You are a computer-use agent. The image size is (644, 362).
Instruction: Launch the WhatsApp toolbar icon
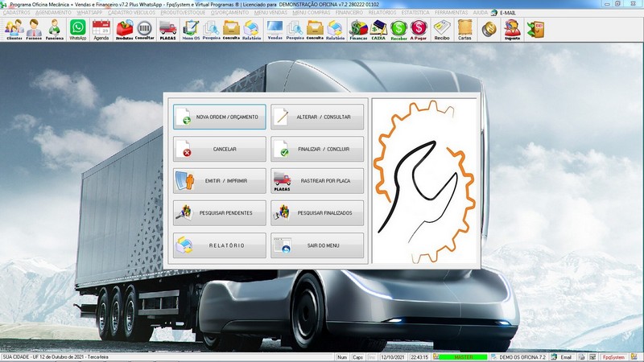click(77, 30)
